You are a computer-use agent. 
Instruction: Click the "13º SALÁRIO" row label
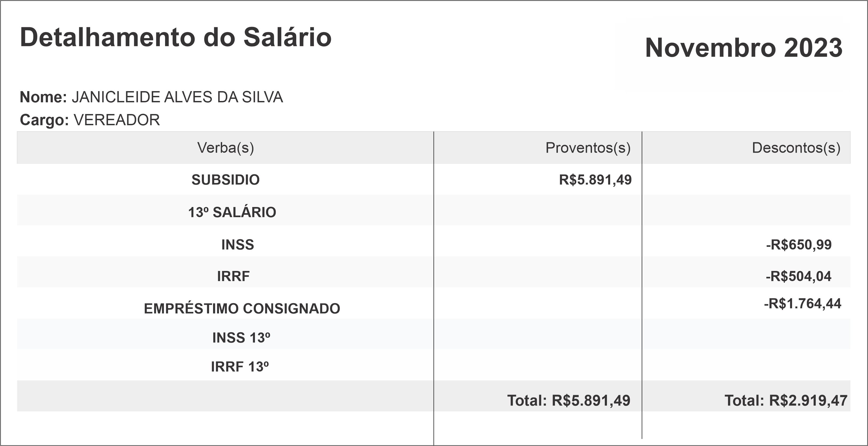232,212
